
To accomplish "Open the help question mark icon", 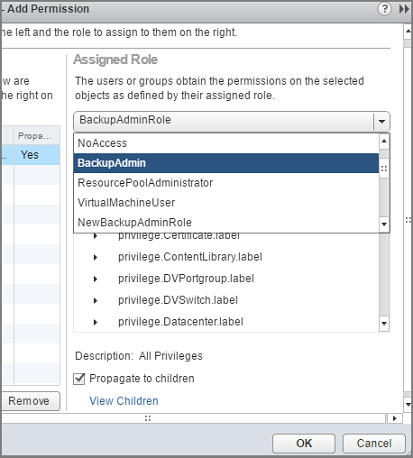I will click(x=384, y=9).
